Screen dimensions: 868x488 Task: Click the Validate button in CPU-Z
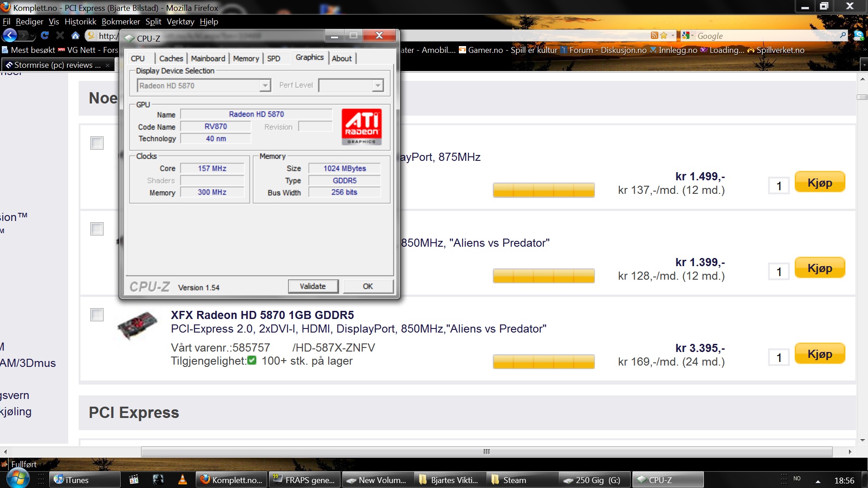313,286
